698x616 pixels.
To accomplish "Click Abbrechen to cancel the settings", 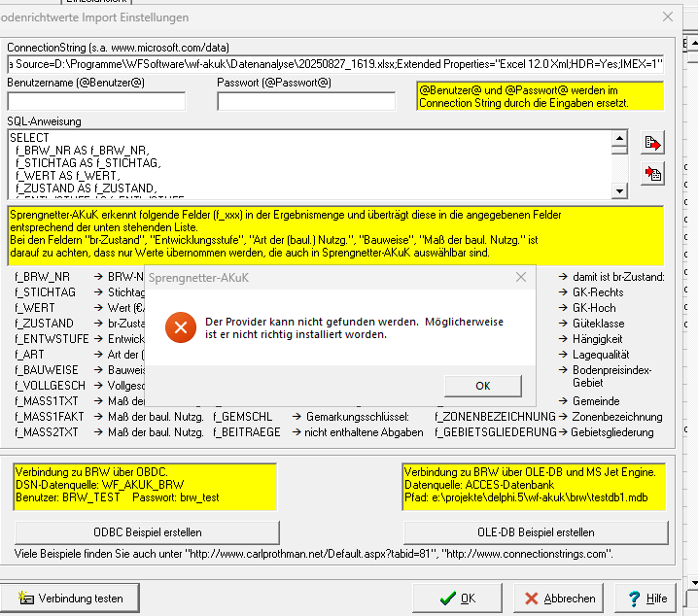I will pos(558,599).
